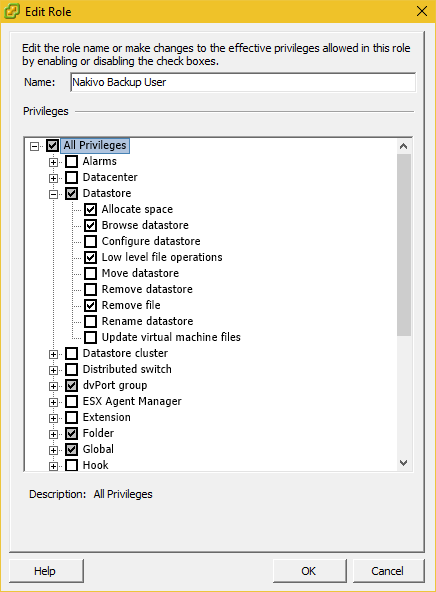Uncheck Allocate space privilege

[90, 209]
